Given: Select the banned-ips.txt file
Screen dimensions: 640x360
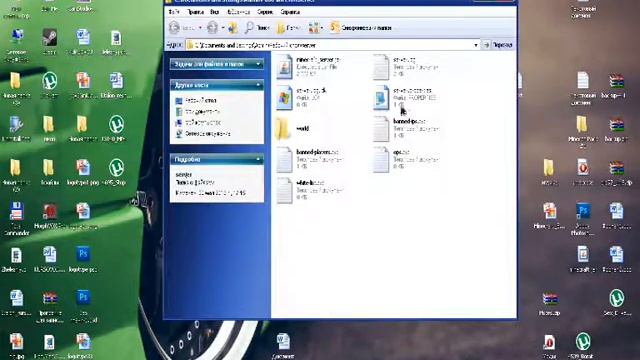Looking at the screenshot, I should (381, 128).
